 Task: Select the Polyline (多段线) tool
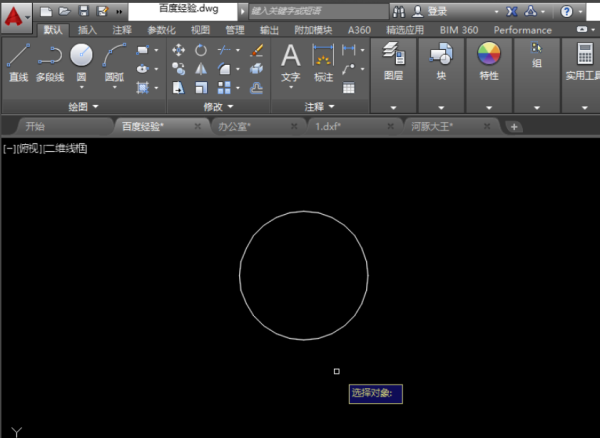click(x=50, y=63)
